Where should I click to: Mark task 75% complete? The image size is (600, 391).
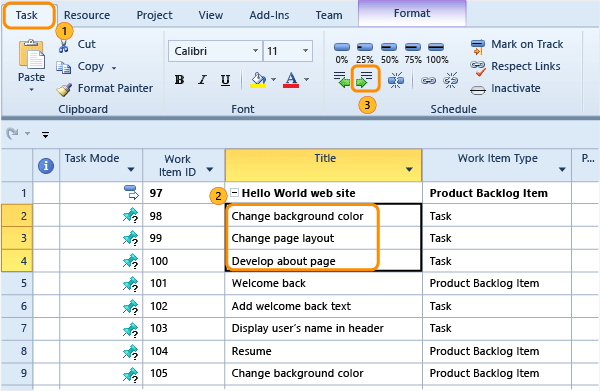(x=413, y=52)
